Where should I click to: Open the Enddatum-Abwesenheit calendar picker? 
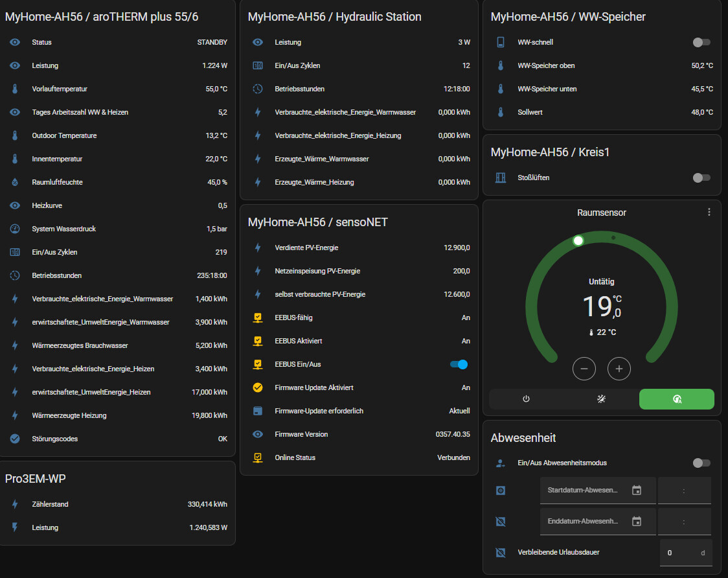coord(637,521)
